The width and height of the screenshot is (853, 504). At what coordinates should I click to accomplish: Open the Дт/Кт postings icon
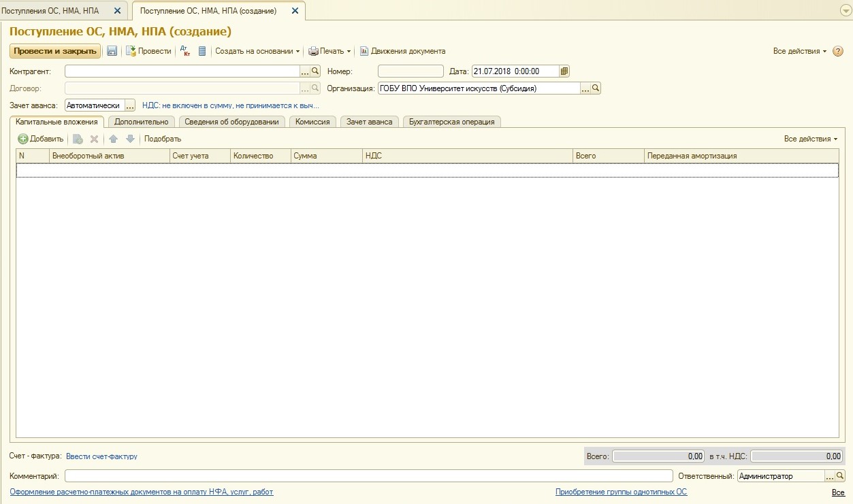click(185, 51)
